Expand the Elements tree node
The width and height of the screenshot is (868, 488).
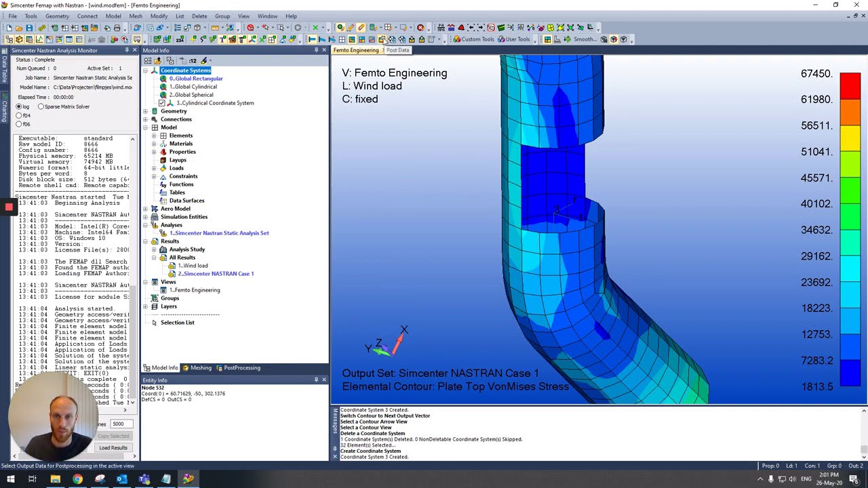click(154, 136)
